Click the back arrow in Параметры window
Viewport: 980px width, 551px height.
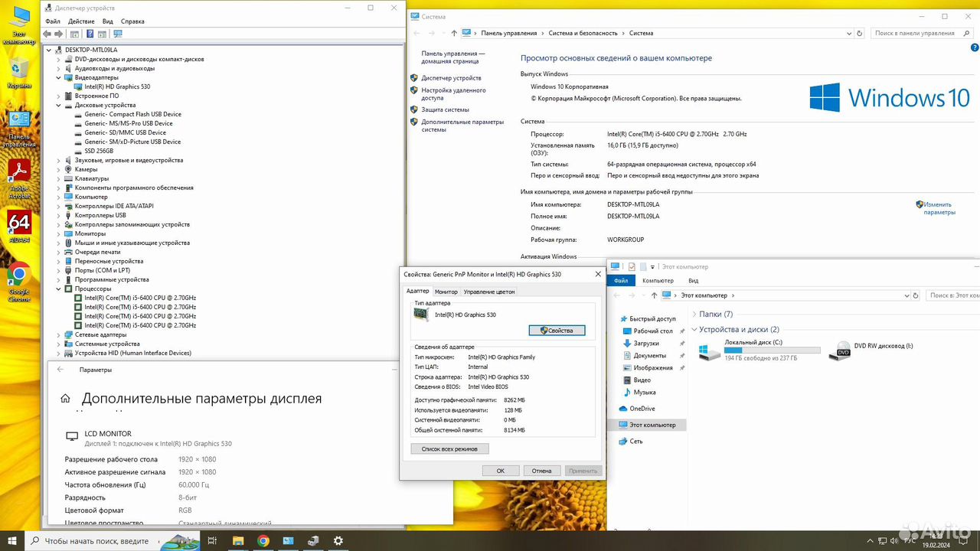[60, 370]
